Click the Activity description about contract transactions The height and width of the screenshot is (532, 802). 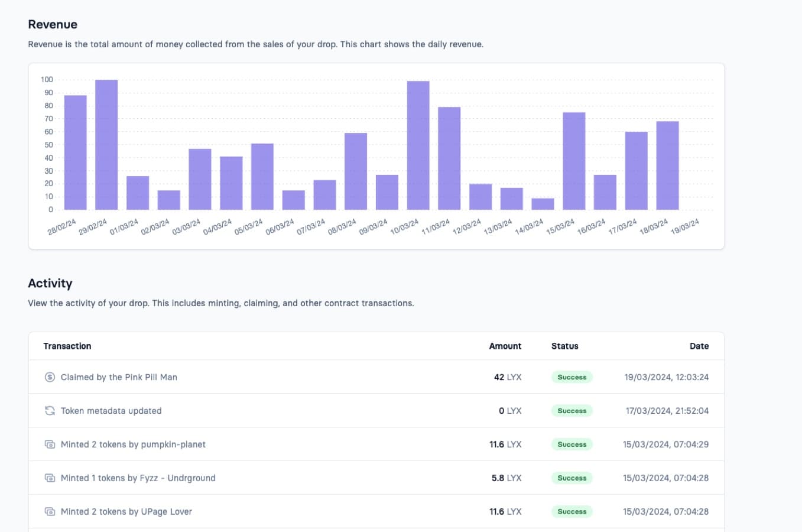tap(221, 303)
